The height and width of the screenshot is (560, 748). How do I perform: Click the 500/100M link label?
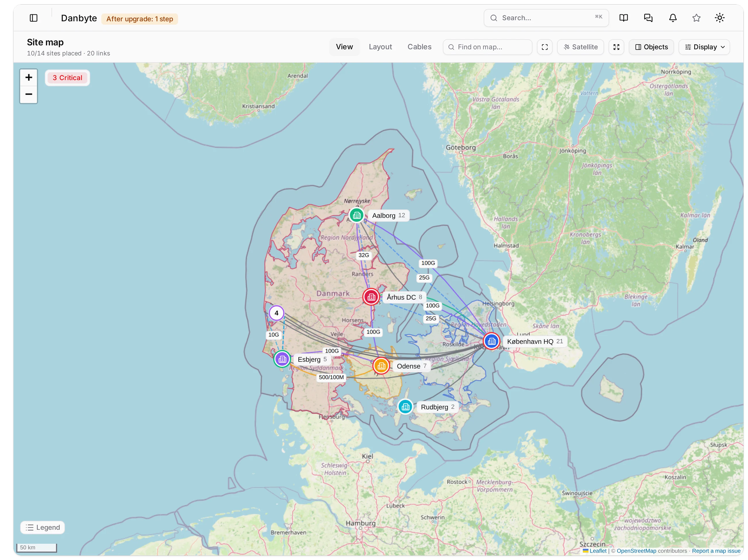[x=331, y=377]
